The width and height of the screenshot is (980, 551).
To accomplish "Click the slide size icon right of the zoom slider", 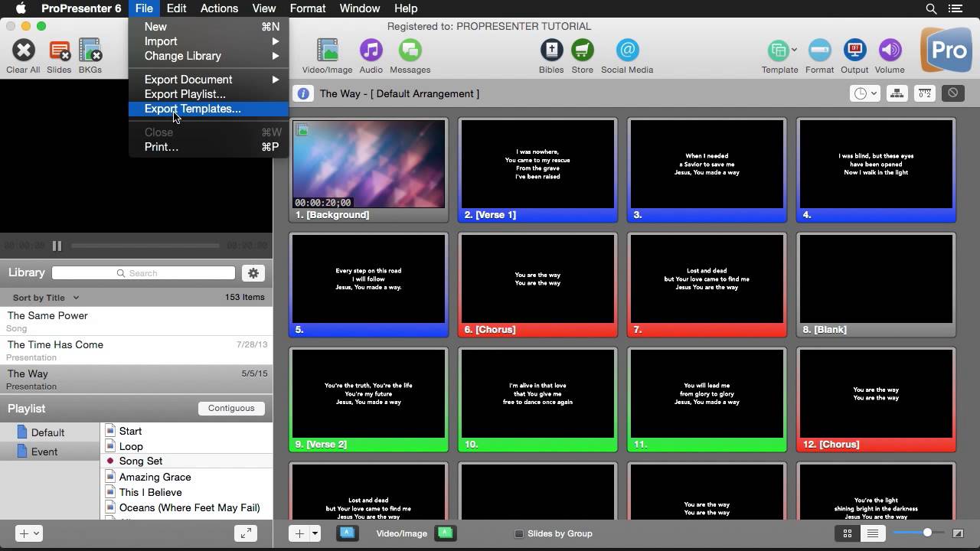I will pyautogui.click(x=958, y=533).
